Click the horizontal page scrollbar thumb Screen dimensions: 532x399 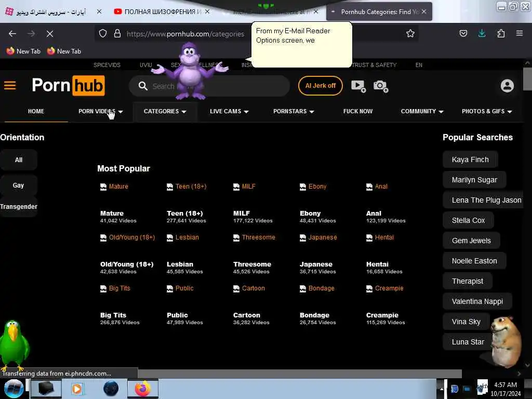pos(299,374)
